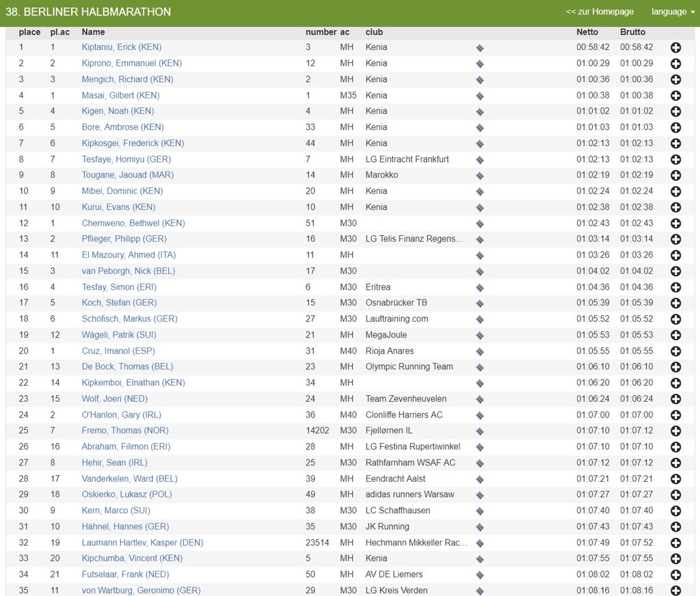Image resolution: width=700 pixels, height=596 pixels.
Task: Open runner link Kiptaniu, Erick (KEN)
Action: [x=122, y=47]
